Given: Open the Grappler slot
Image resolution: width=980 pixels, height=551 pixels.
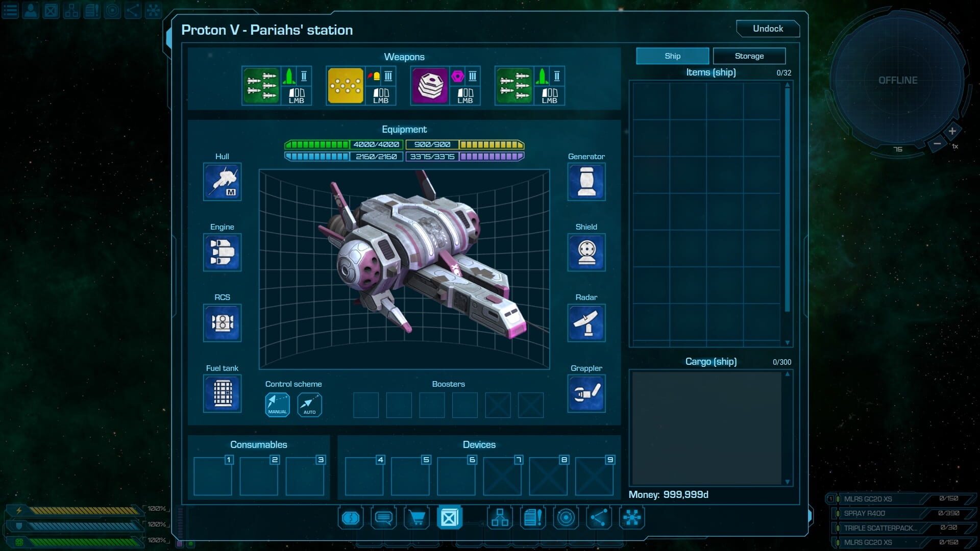Looking at the screenshot, I should coord(586,393).
